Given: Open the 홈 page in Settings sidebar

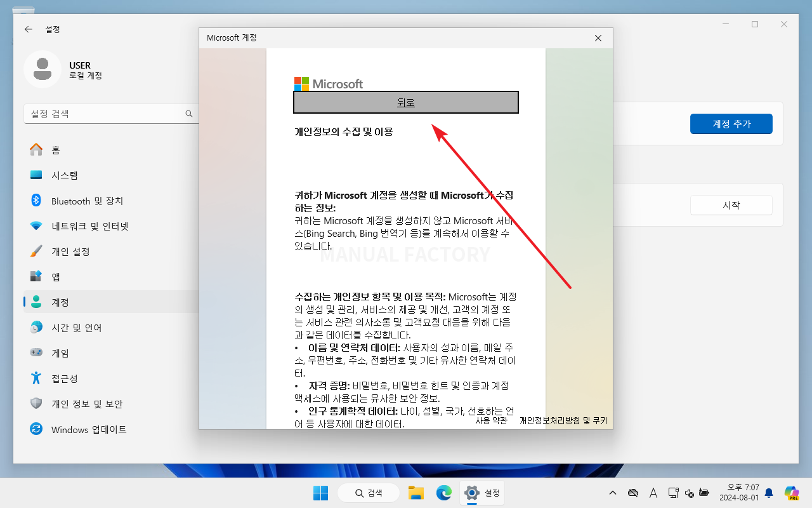Looking at the screenshot, I should click(111, 150).
